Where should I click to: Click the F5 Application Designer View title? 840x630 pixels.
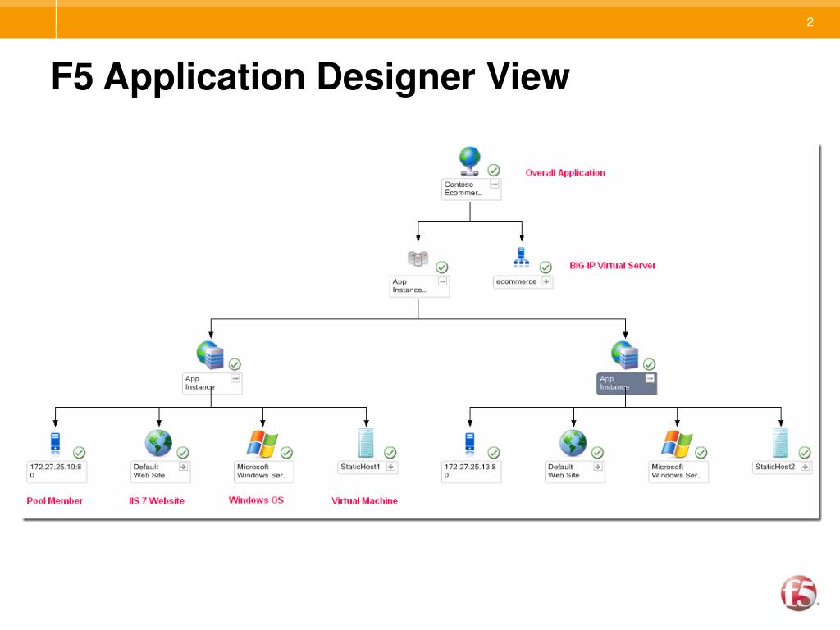310,76
